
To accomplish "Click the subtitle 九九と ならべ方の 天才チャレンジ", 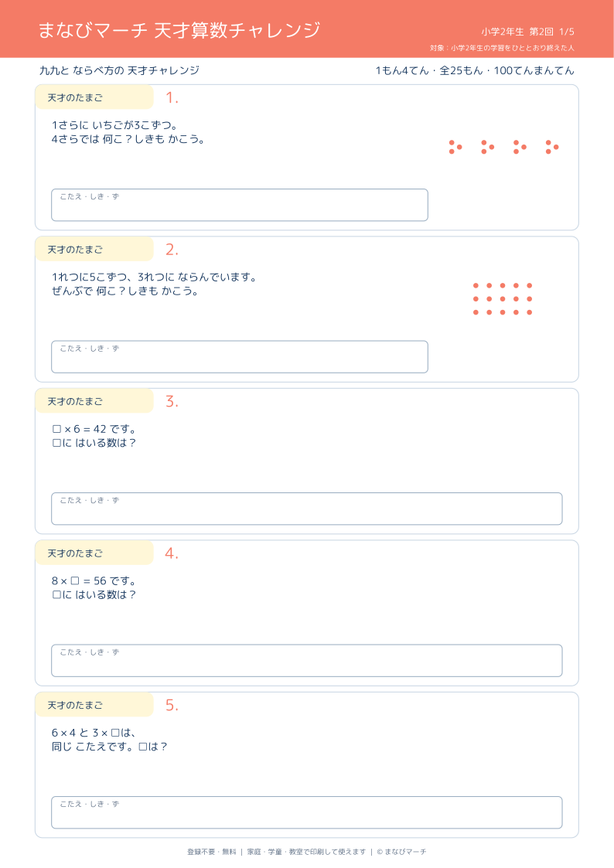I will tap(119, 70).
